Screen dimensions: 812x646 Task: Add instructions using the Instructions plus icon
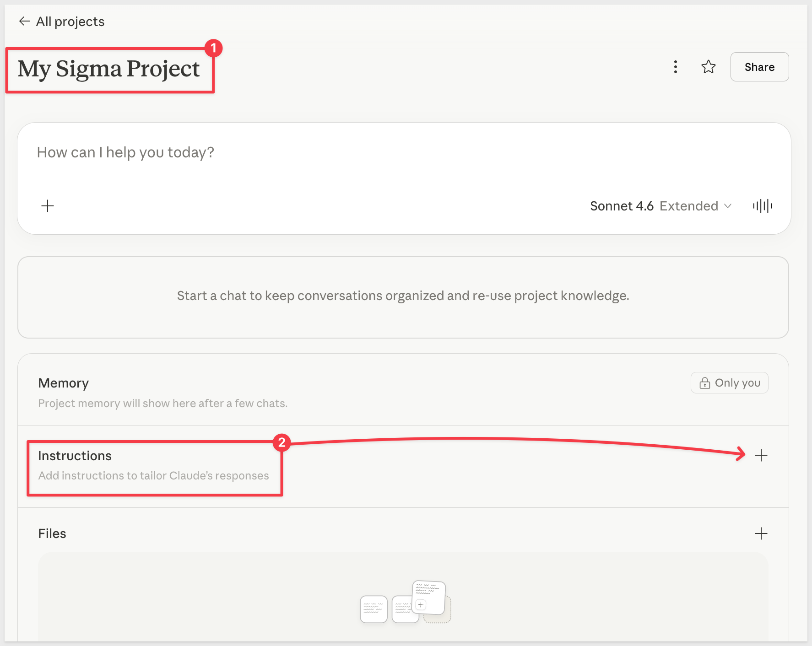[x=761, y=455]
